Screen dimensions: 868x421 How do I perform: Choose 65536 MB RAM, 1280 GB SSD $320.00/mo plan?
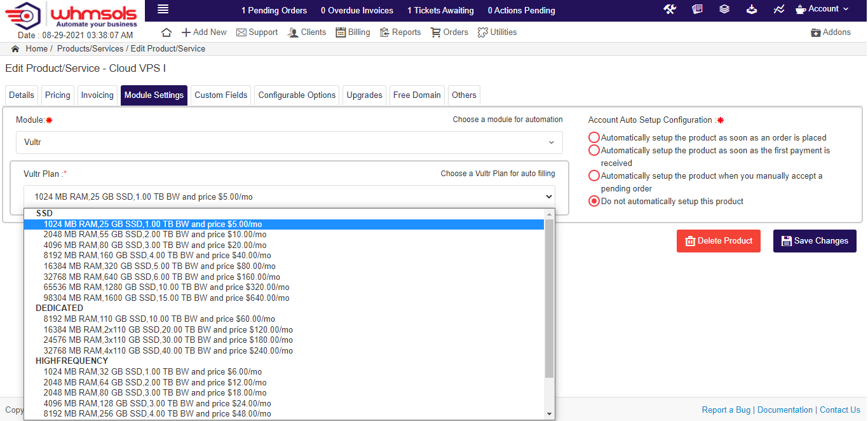[x=284, y=287]
